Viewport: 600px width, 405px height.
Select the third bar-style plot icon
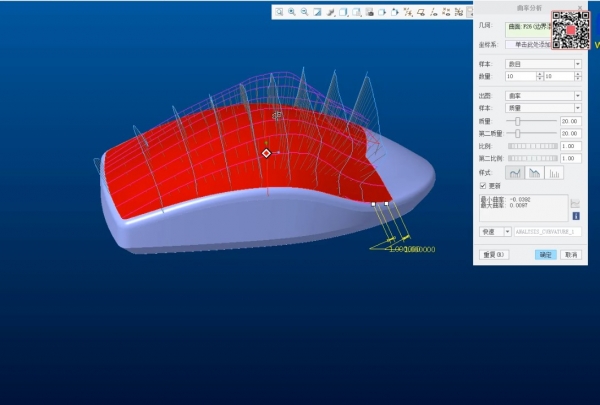(x=553, y=173)
